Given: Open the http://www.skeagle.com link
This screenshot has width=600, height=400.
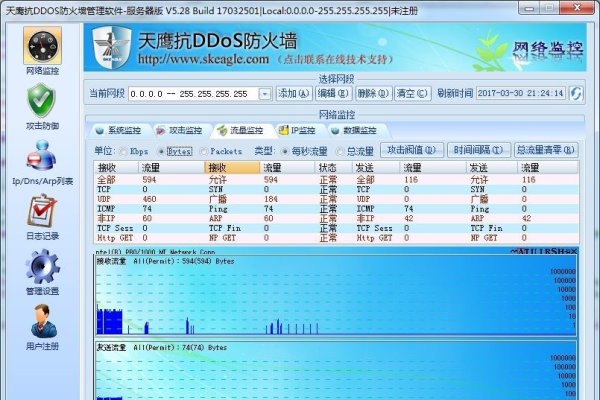Looking at the screenshot, I should pos(204,59).
